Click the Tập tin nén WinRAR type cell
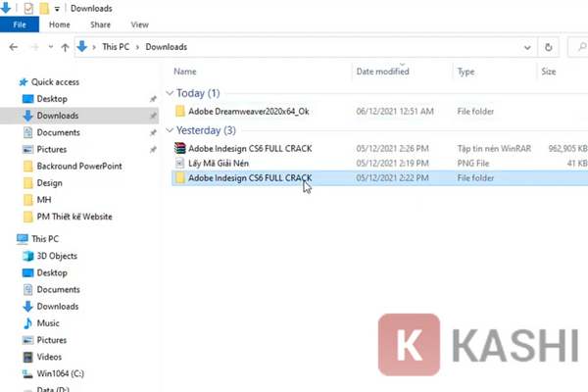 coord(494,149)
